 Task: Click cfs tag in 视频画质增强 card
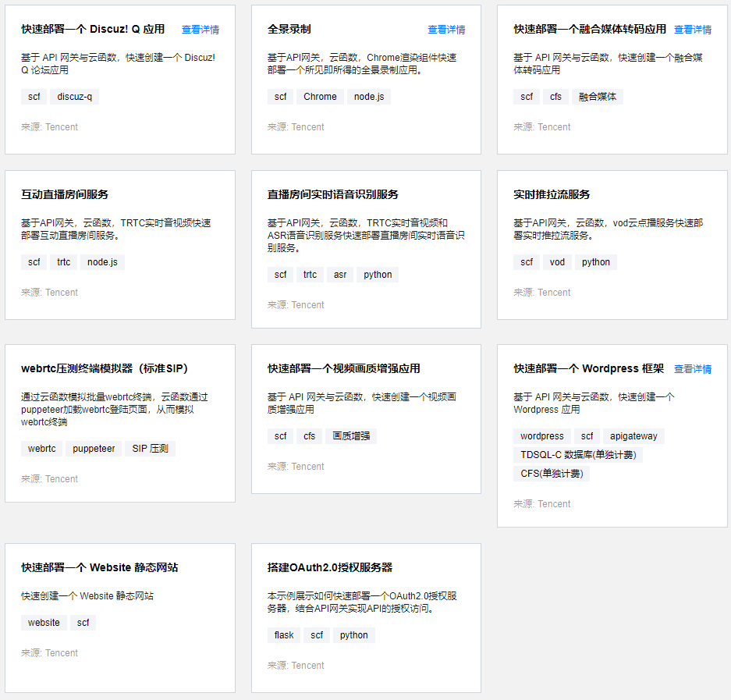click(x=310, y=436)
